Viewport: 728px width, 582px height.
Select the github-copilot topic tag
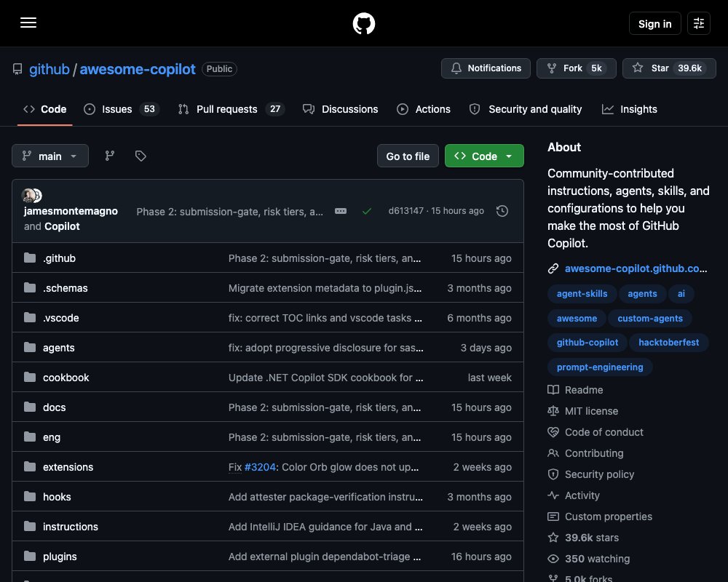pyautogui.click(x=587, y=343)
